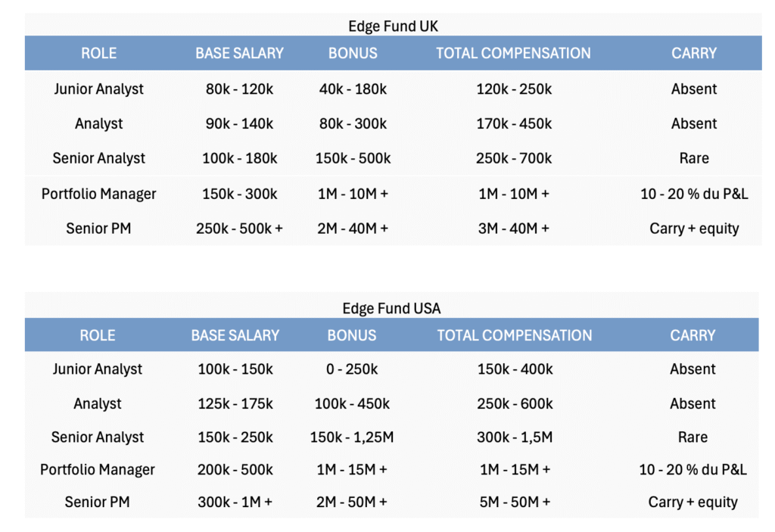Screen dimensions: 775x532
Task: Click the 125k - 175k base salary cell
Action: point(235,404)
